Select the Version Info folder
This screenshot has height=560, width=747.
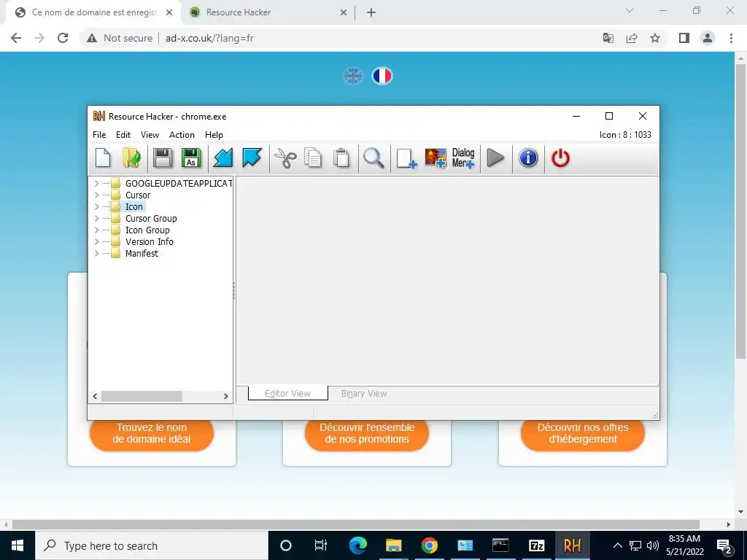click(149, 241)
